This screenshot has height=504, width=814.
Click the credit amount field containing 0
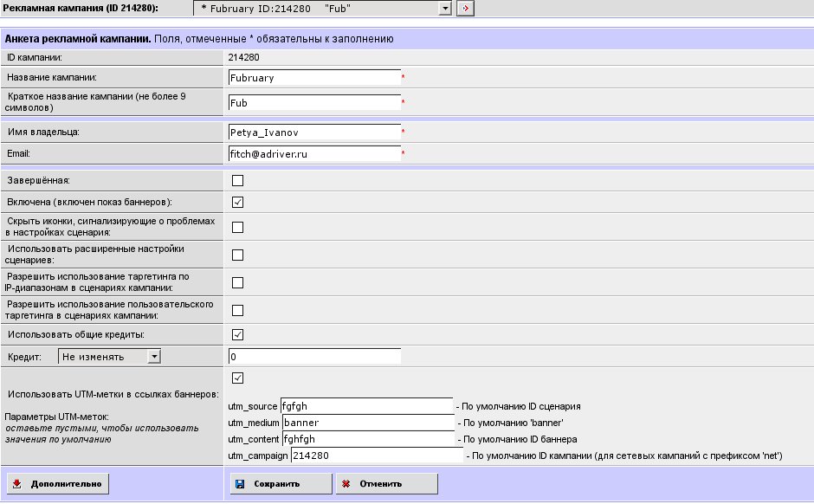click(x=314, y=357)
